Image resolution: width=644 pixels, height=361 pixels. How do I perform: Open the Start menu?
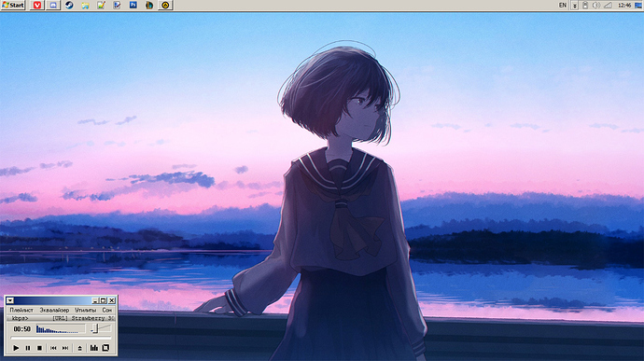(13, 5)
